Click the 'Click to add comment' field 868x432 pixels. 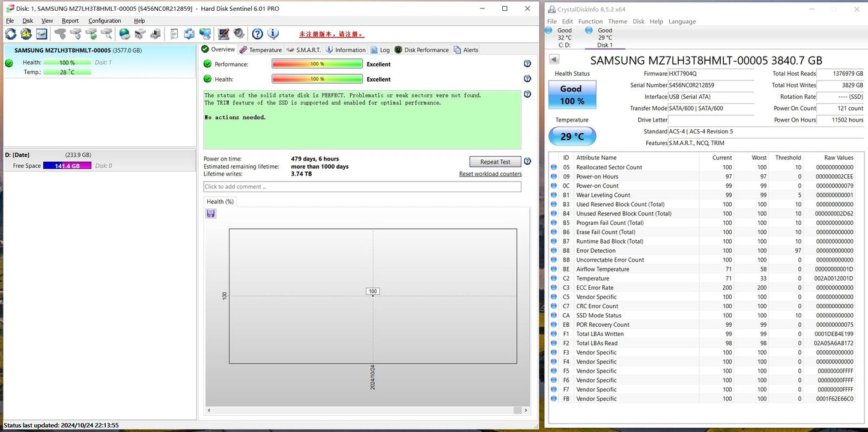362,186
